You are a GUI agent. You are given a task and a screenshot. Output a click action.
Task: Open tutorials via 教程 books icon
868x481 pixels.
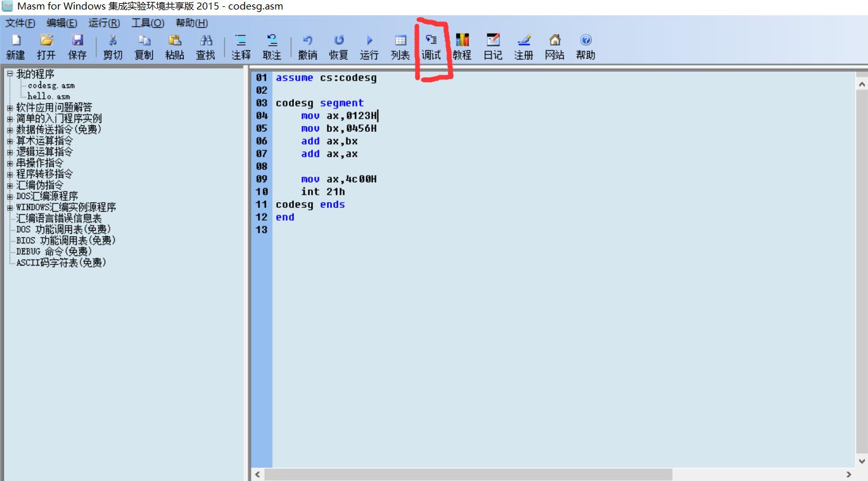click(x=462, y=40)
